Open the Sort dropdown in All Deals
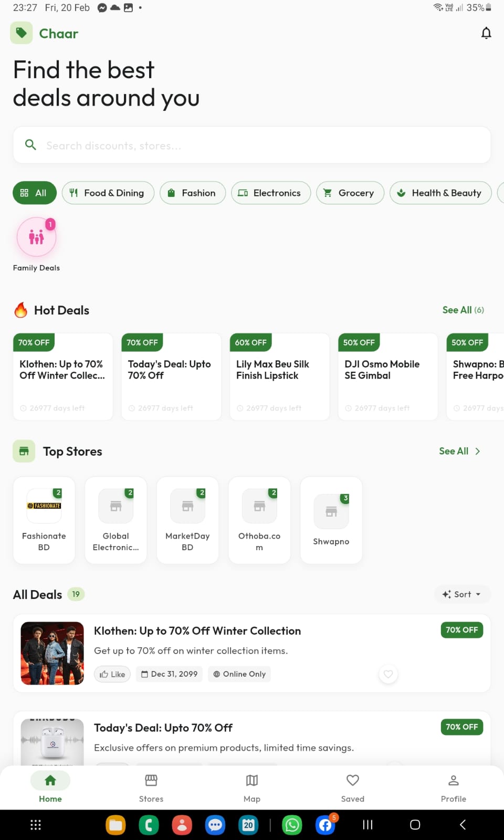Screen dimensions: 504x840 tap(461, 594)
